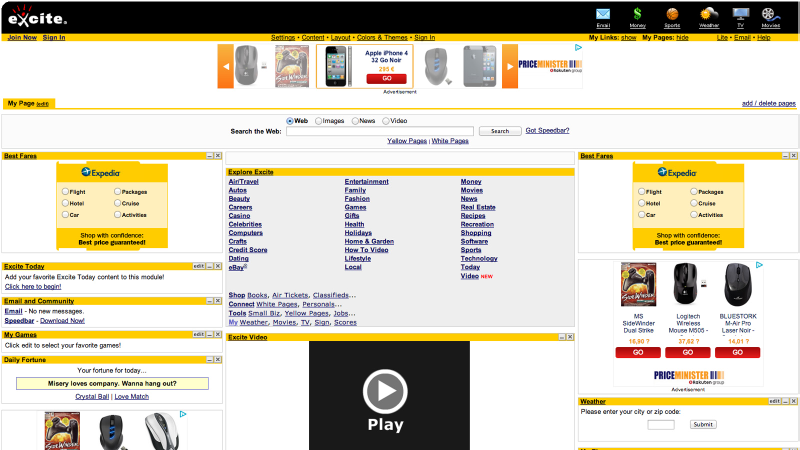Submit the weather zip code
Viewport: 800px width, 450px height.
[703, 424]
